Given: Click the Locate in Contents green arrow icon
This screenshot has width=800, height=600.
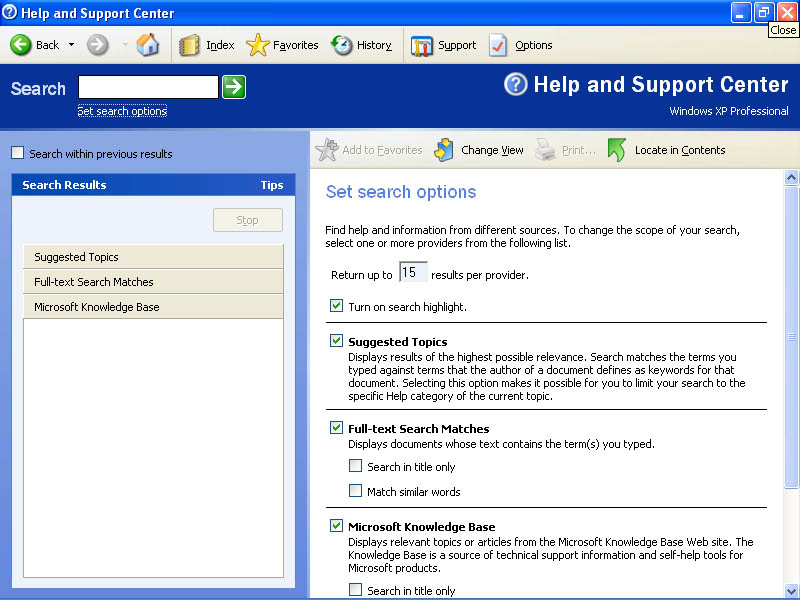Looking at the screenshot, I should click(617, 150).
